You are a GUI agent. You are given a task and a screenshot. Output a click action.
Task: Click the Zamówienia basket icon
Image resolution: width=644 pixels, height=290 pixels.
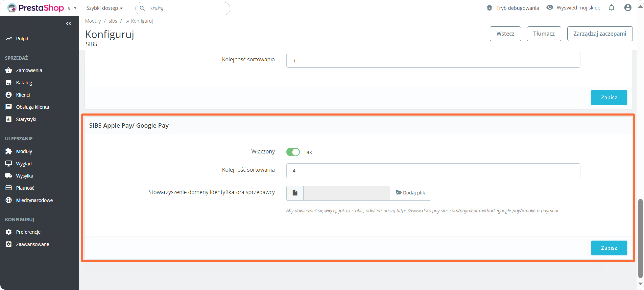9,70
